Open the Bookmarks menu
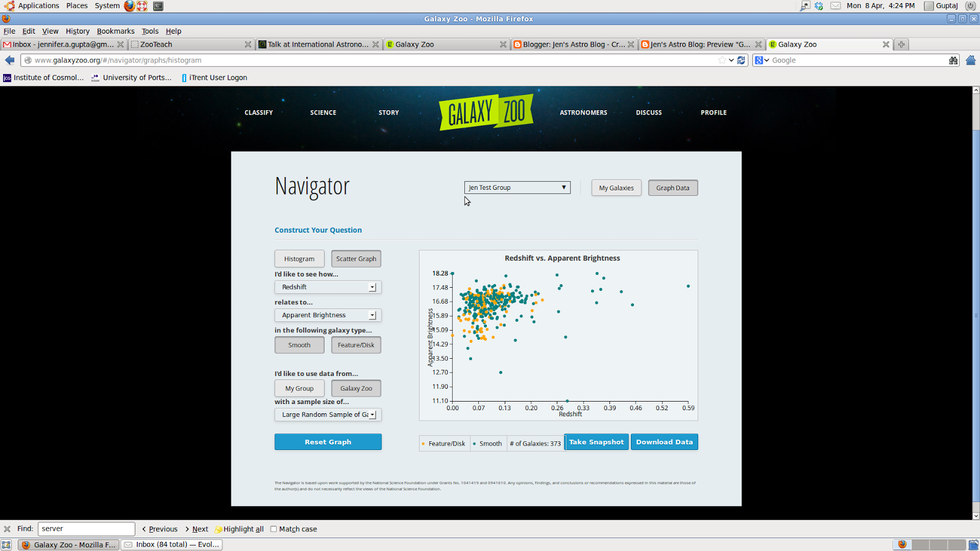Image resolution: width=980 pixels, height=551 pixels. point(115,31)
